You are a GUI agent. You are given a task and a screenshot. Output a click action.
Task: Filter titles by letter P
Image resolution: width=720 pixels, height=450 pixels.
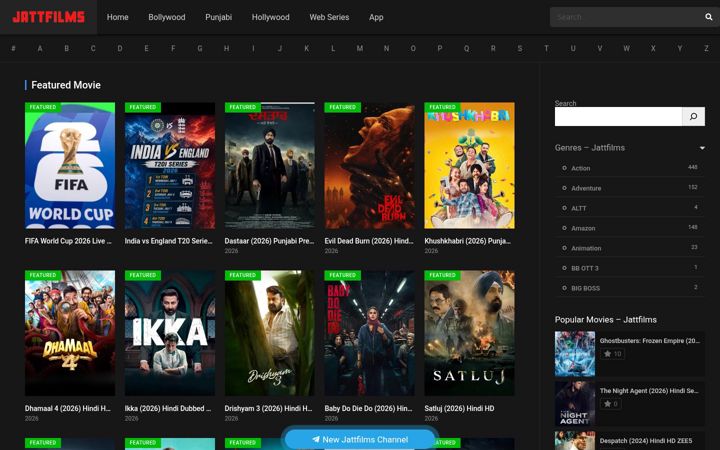[x=440, y=48]
